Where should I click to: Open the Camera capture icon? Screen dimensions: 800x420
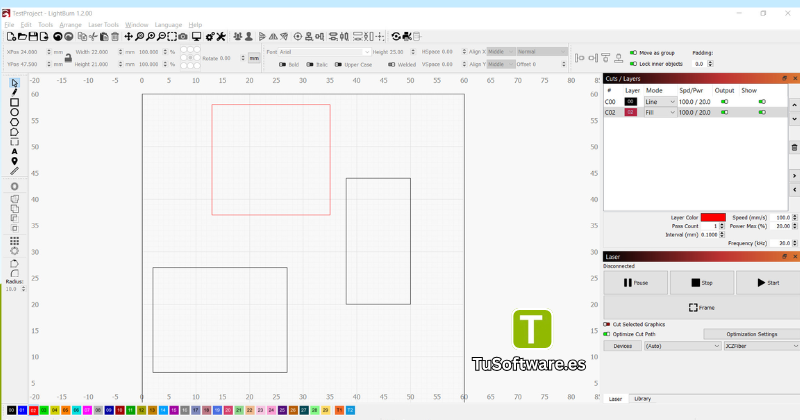pyautogui.click(x=183, y=36)
